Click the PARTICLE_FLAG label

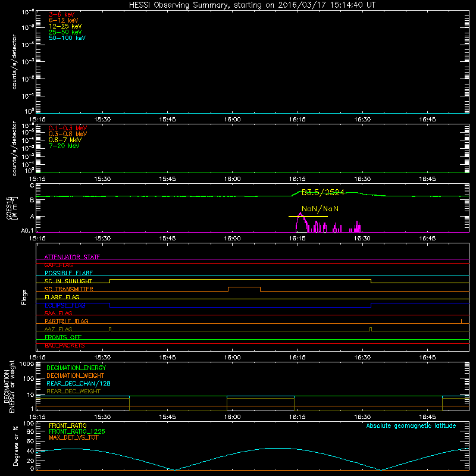pyautogui.click(x=67, y=321)
